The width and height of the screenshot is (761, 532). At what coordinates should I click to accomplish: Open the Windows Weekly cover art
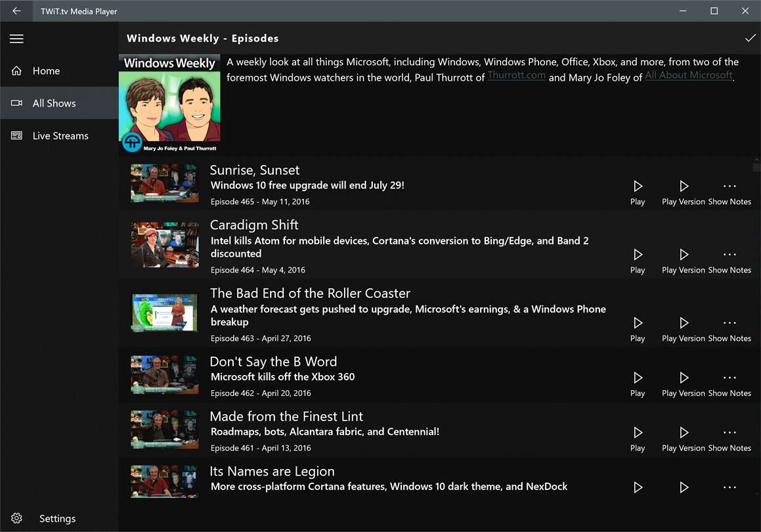click(169, 104)
